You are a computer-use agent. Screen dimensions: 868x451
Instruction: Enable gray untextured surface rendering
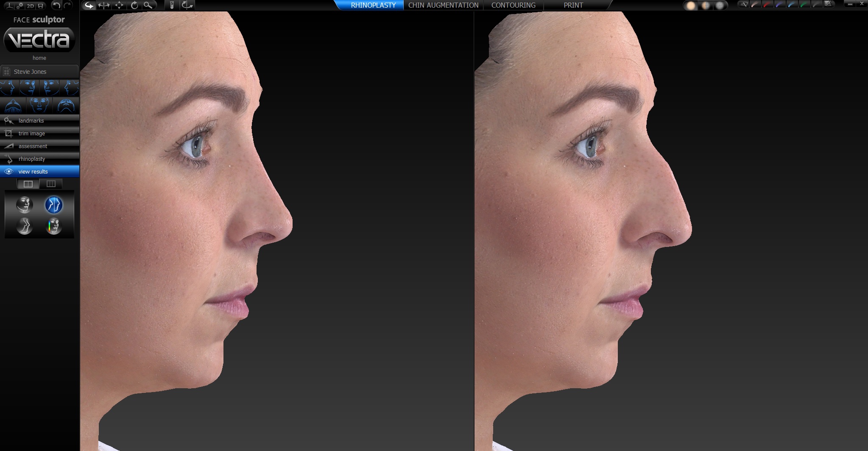tap(720, 6)
